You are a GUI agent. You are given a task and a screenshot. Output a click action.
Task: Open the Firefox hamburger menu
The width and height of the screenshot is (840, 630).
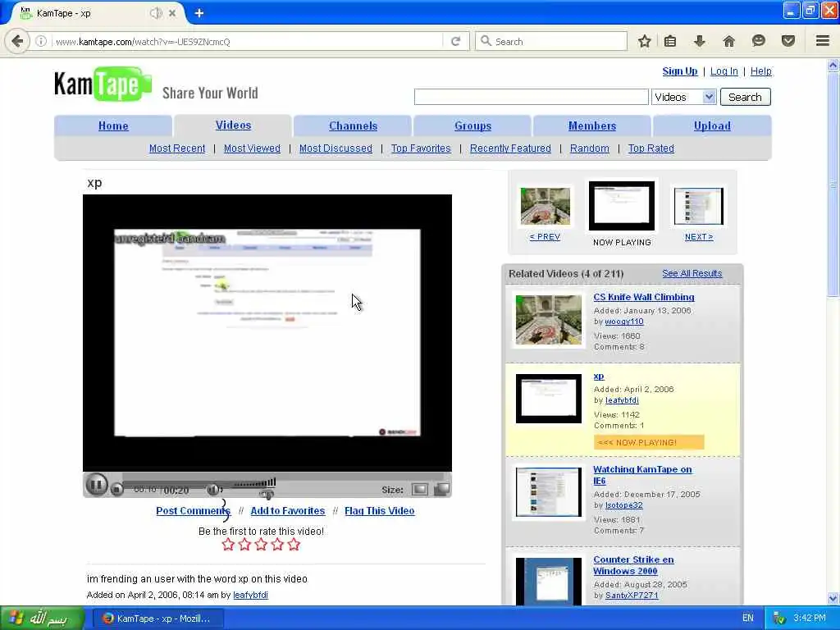(x=823, y=41)
